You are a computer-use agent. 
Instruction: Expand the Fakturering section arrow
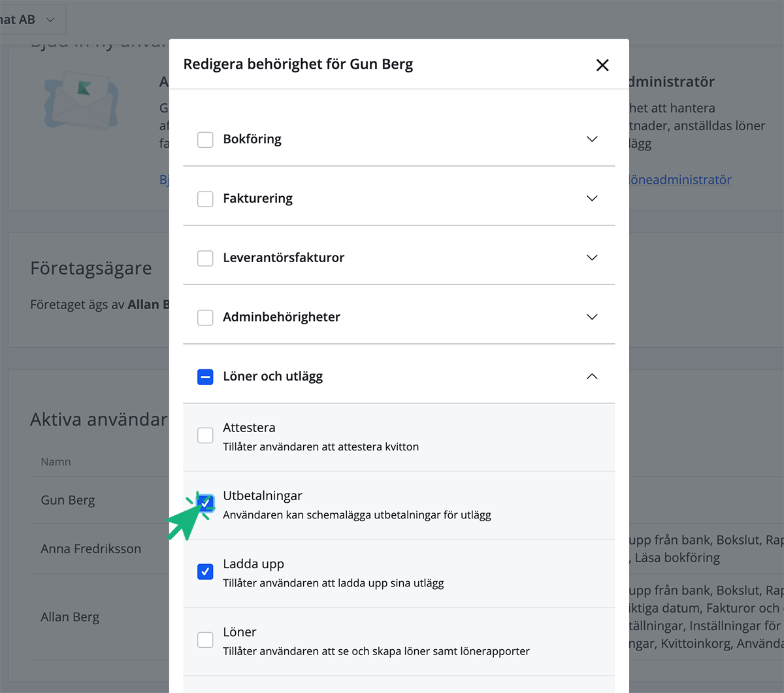coord(592,199)
